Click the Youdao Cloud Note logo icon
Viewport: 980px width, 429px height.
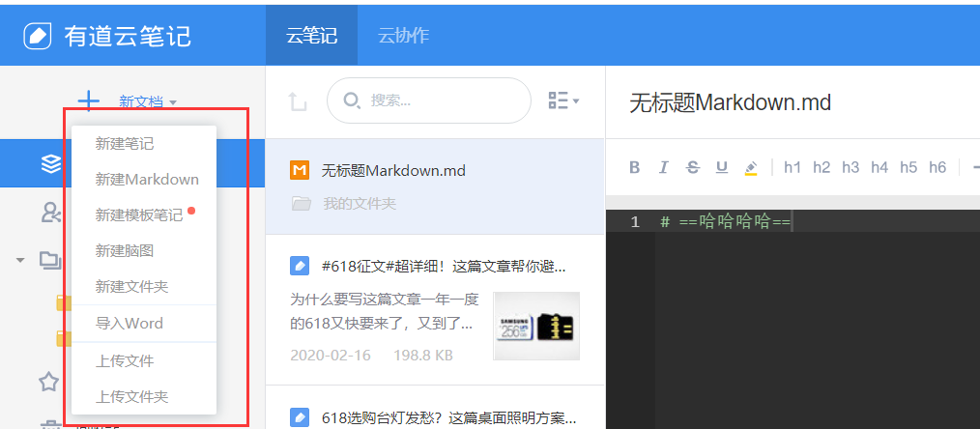(x=38, y=36)
